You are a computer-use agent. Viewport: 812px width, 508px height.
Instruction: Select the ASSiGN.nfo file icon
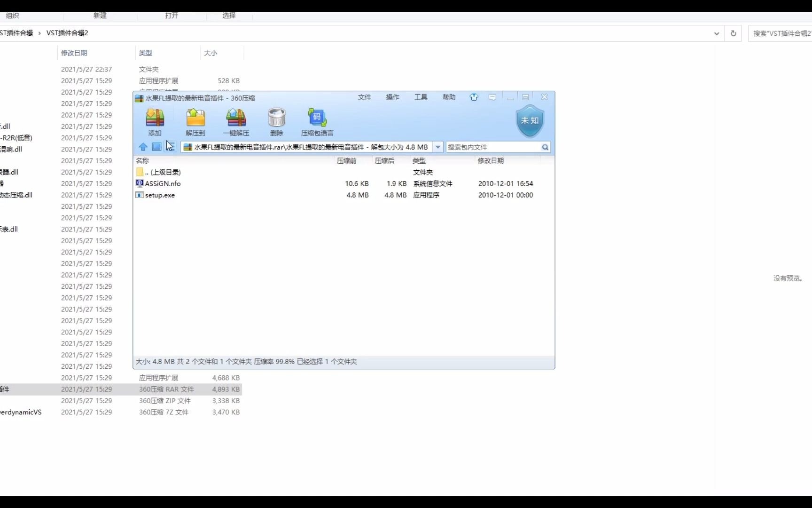point(140,183)
